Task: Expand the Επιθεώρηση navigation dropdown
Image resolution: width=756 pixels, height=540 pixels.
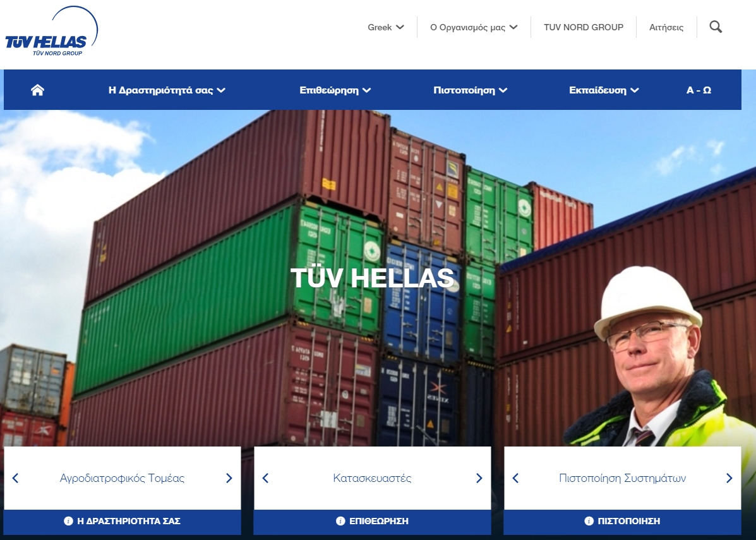Action: pos(335,90)
